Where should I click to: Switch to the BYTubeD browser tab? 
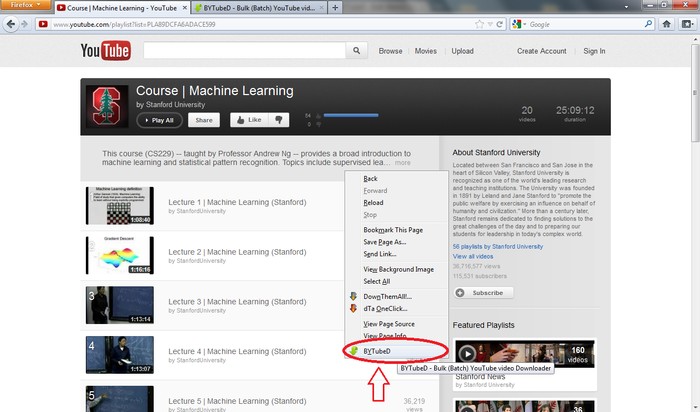[x=258, y=8]
